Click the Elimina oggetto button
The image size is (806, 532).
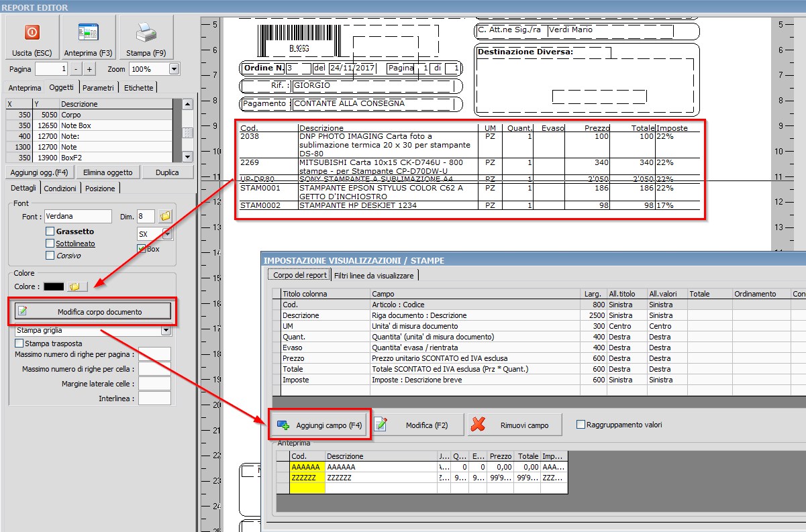[x=107, y=172]
